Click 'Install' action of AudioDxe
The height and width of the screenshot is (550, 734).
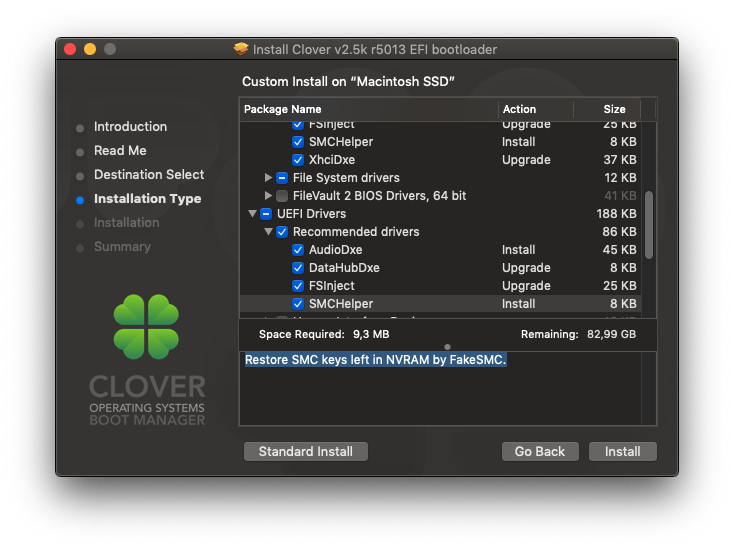[x=518, y=250]
